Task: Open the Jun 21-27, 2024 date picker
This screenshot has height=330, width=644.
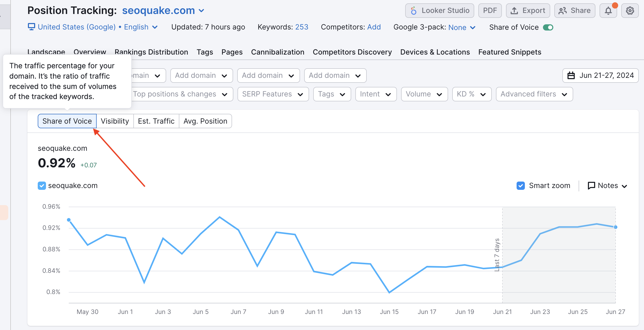Action: point(600,76)
